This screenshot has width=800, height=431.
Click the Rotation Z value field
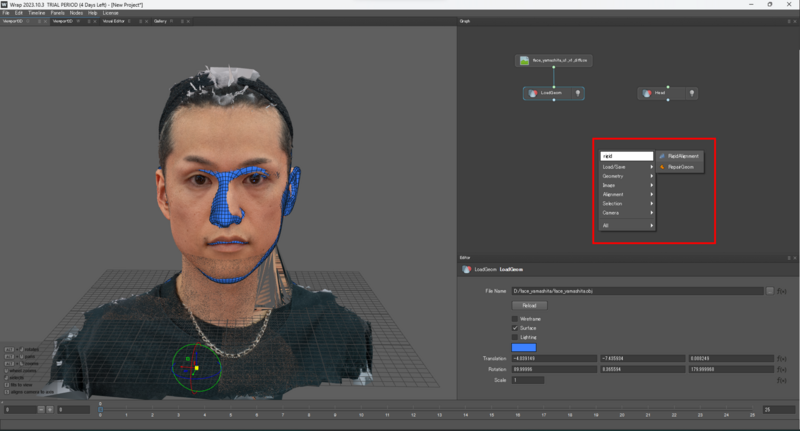click(731, 369)
